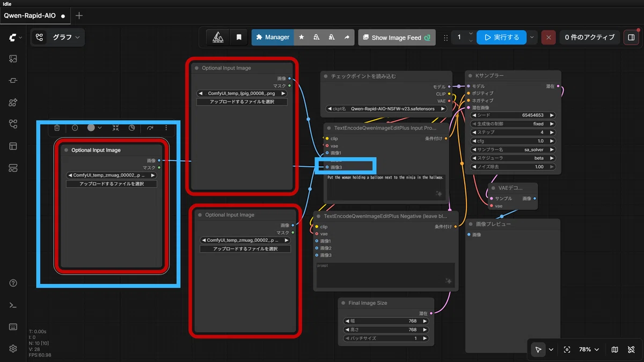The height and width of the screenshot is (362, 644).
Task: Toggle collapse dot on Final Image Size node
Action: [x=343, y=303]
